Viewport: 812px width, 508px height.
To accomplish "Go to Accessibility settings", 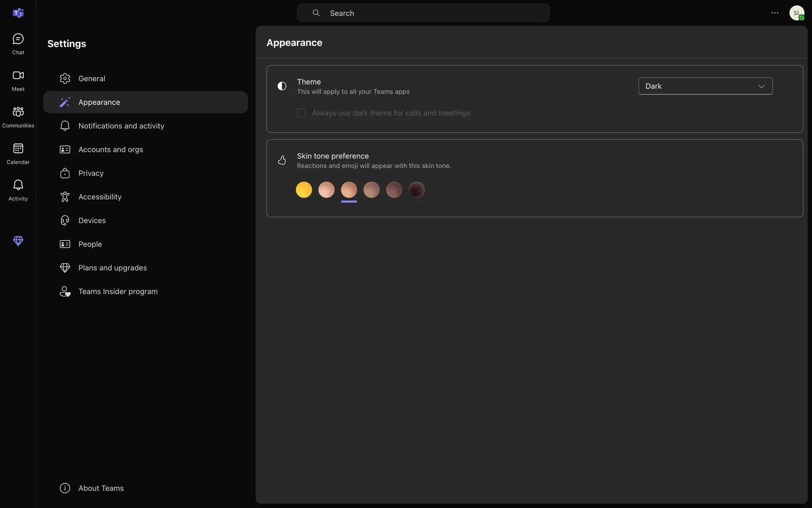I will 100,197.
